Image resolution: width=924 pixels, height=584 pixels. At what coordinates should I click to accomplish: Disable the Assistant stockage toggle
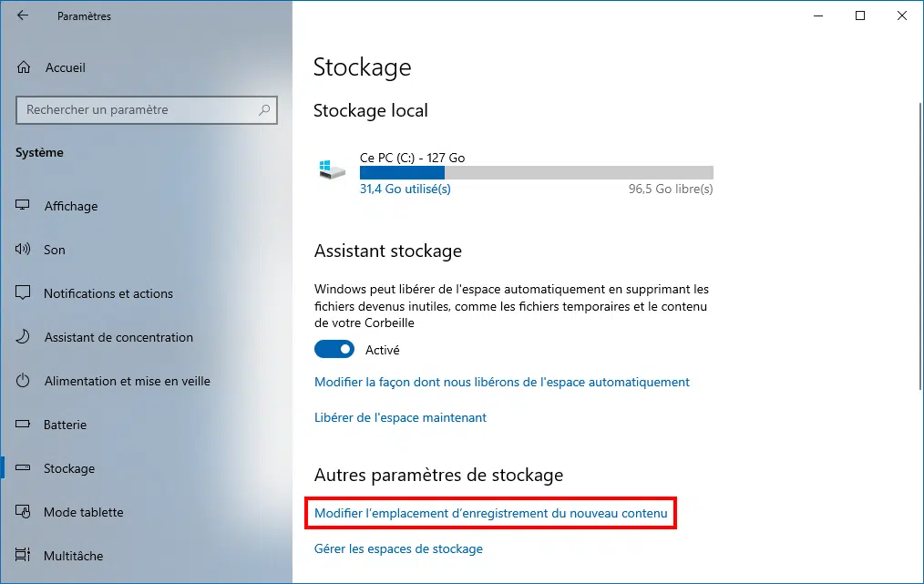(334, 350)
